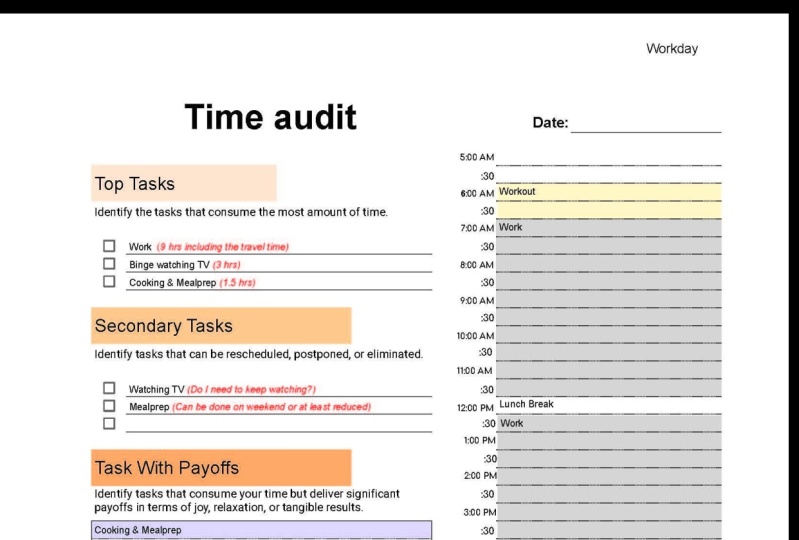
Task: Check the Mealprep secondary task checkbox
Action: pyautogui.click(x=109, y=406)
